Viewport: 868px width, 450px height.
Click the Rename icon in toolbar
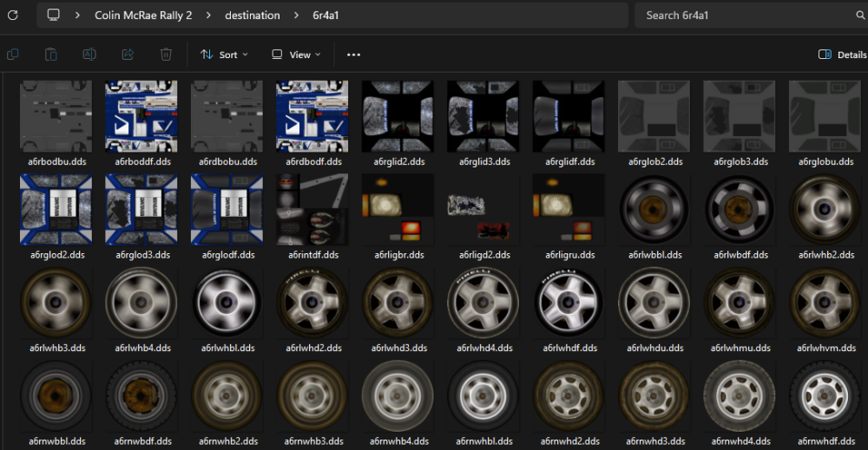89,54
